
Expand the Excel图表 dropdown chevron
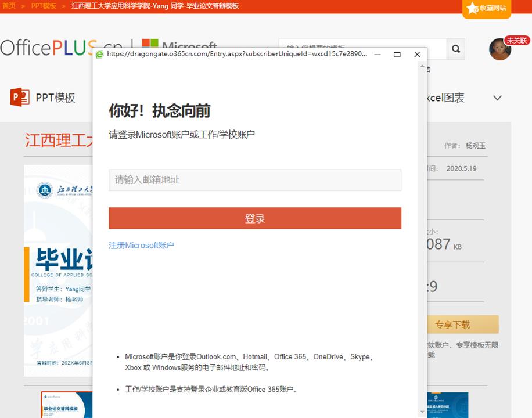(x=497, y=98)
